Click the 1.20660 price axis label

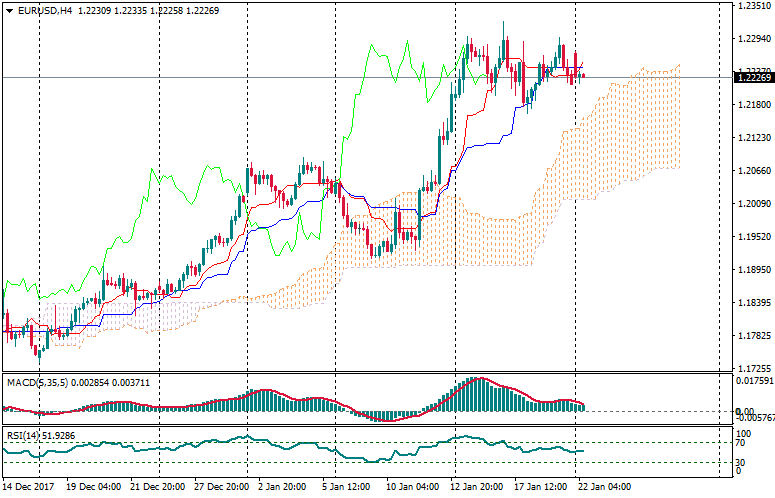pos(752,171)
